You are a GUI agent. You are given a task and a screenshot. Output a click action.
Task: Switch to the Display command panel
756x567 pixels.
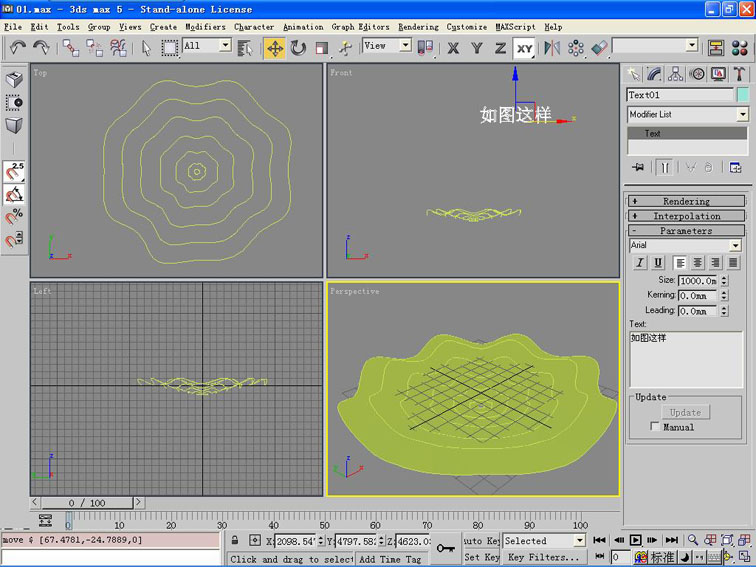pos(718,74)
